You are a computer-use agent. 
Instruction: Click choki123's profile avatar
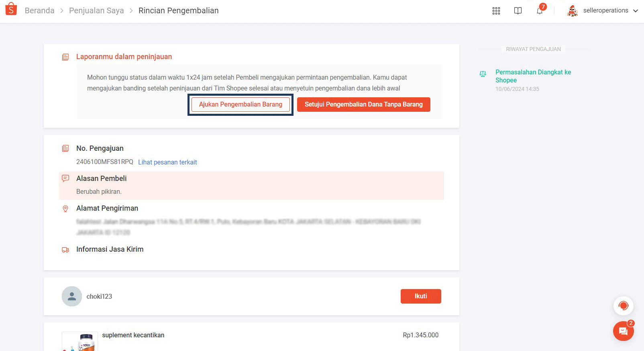tap(71, 296)
